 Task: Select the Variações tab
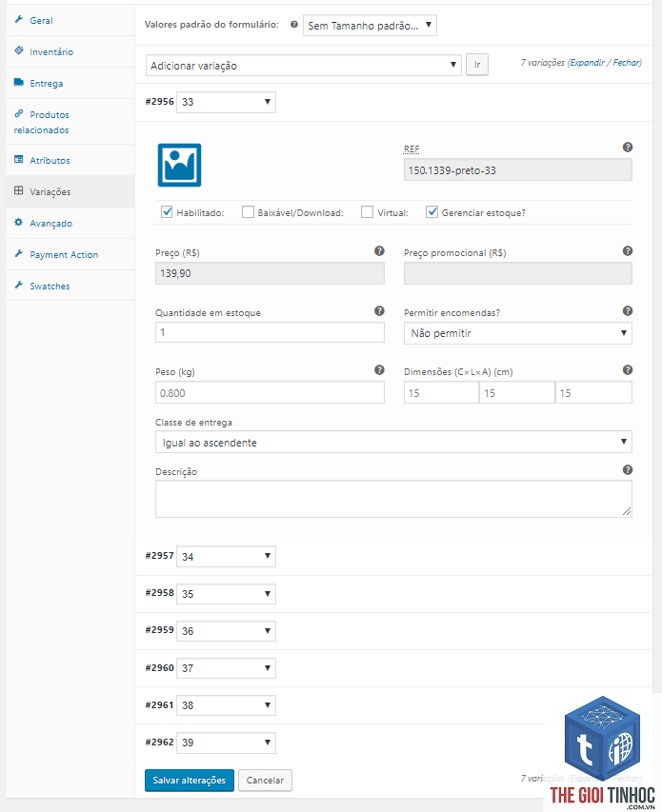[x=70, y=191]
